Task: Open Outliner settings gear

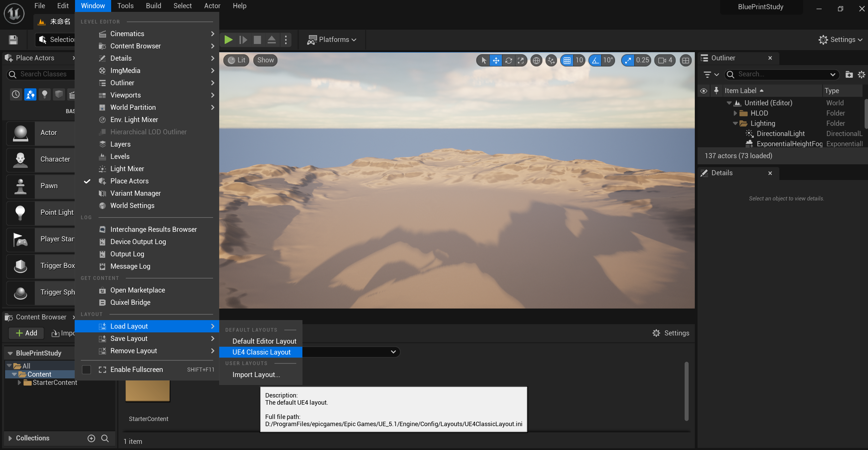Action: click(861, 74)
